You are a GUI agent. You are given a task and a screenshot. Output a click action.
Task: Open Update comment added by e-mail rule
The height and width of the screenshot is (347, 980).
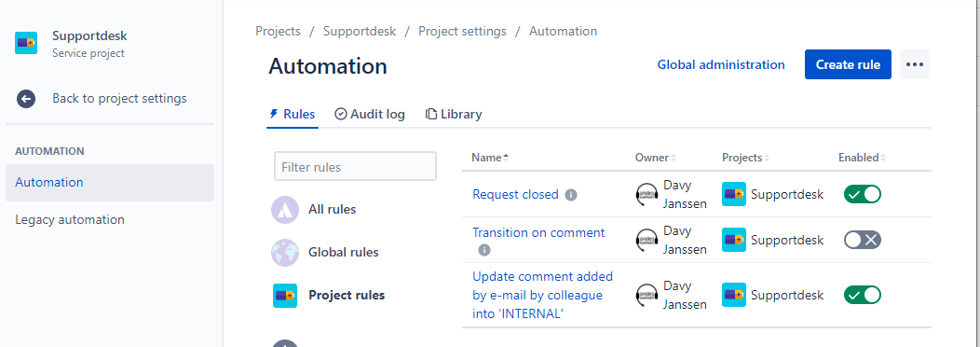(542, 295)
